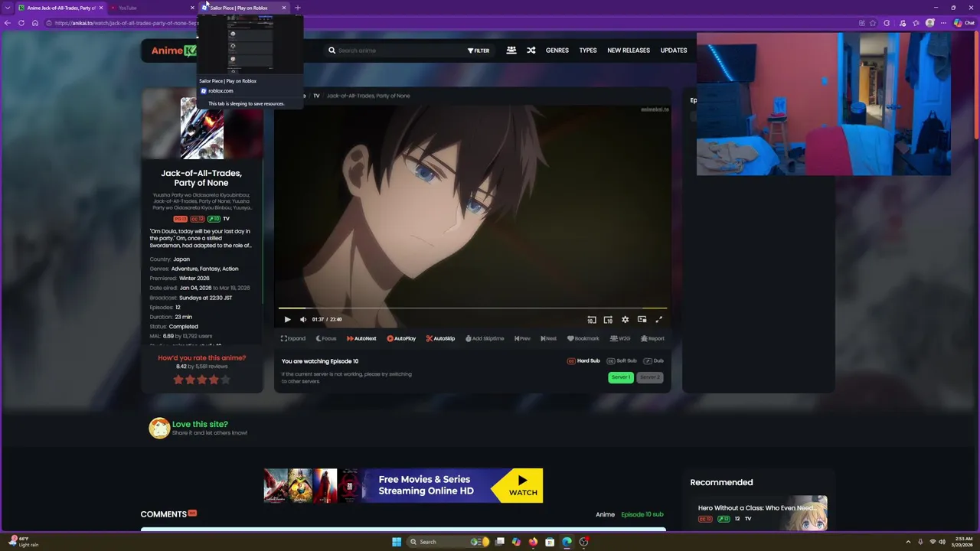Screen dimensions: 980x551
Task: Click the random anime shuffle icon
Action: (531, 51)
